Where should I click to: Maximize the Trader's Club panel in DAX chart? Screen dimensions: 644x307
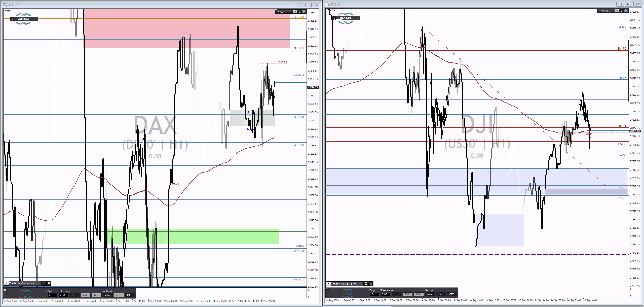click(44, 283)
